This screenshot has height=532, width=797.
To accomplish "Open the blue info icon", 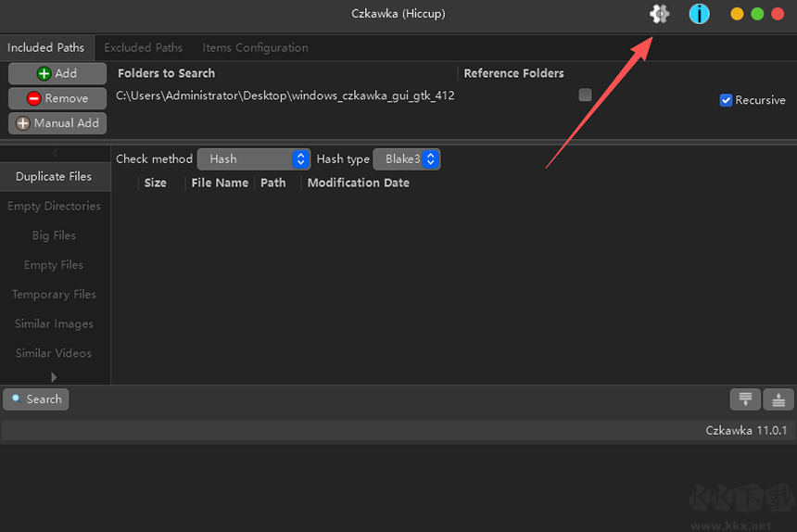I will pyautogui.click(x=699, y=14).
